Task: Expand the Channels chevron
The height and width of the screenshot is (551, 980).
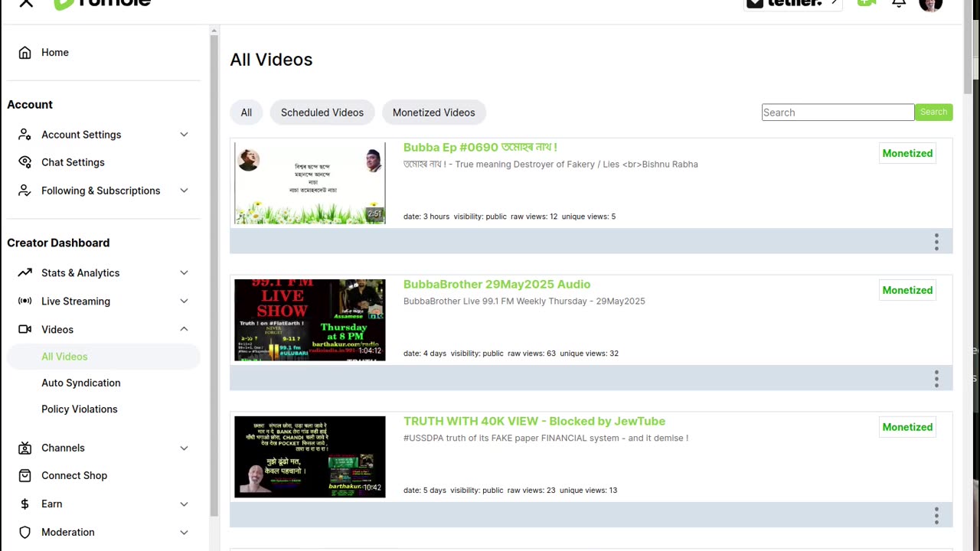Action: pyautogui.click(x=184, y=448)
